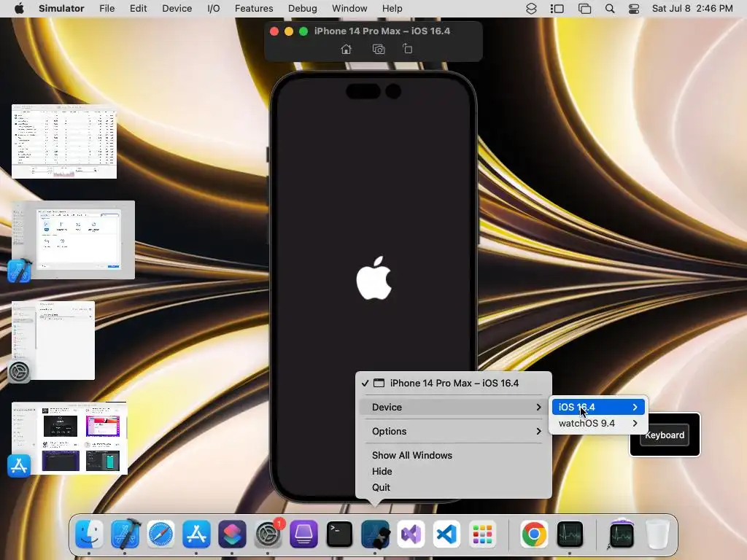Click the Spotlight search icon in menu bar
The width and height of the screenshot is (747, 560).
click(610, 9)
